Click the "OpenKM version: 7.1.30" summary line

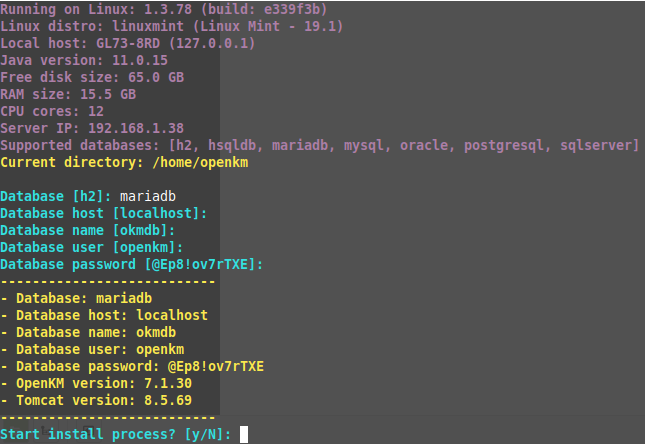coord(108,383)
